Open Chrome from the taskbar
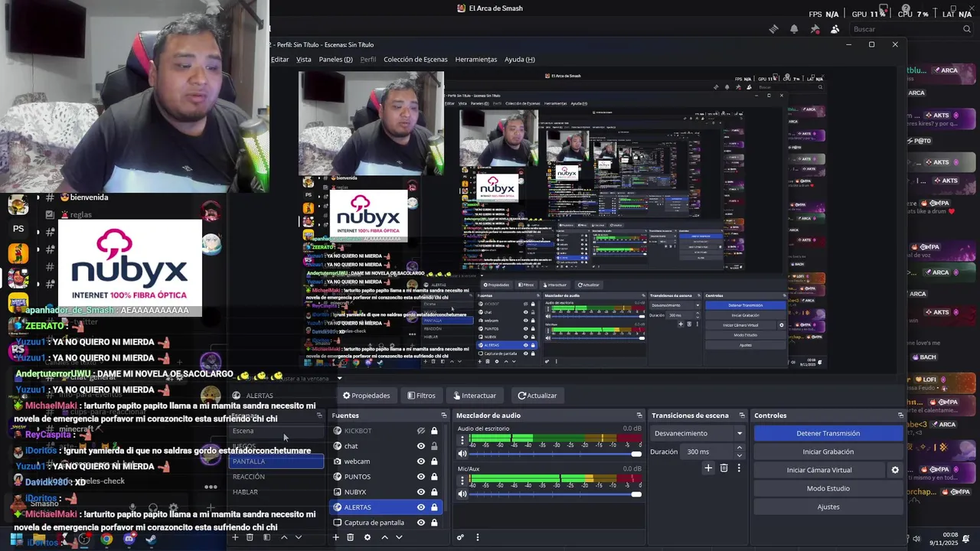Viewport: 980px width, 551px height. point(106,539)
